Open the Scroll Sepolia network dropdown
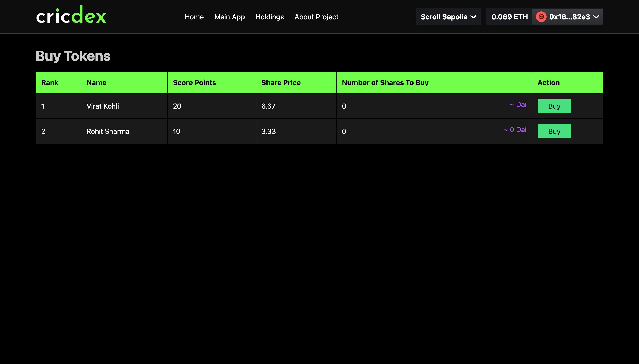 [448, 17]
